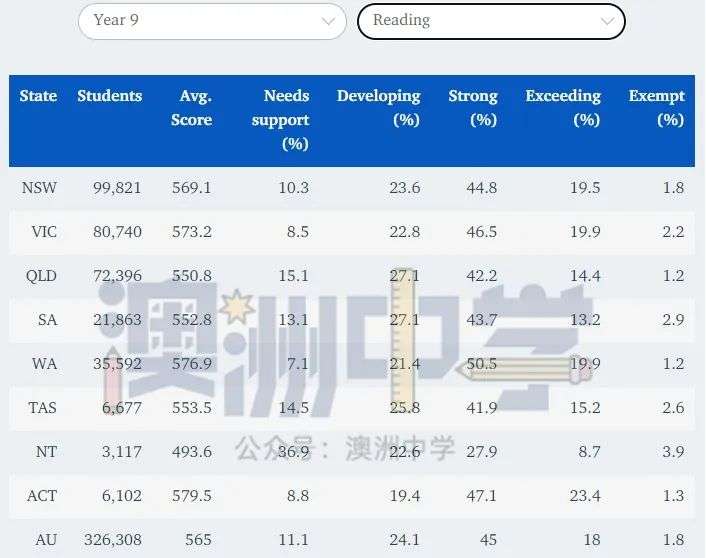Screen dimensions: 706x558
Task: Click the Avg. Score column header
Action: pos(195,108)
